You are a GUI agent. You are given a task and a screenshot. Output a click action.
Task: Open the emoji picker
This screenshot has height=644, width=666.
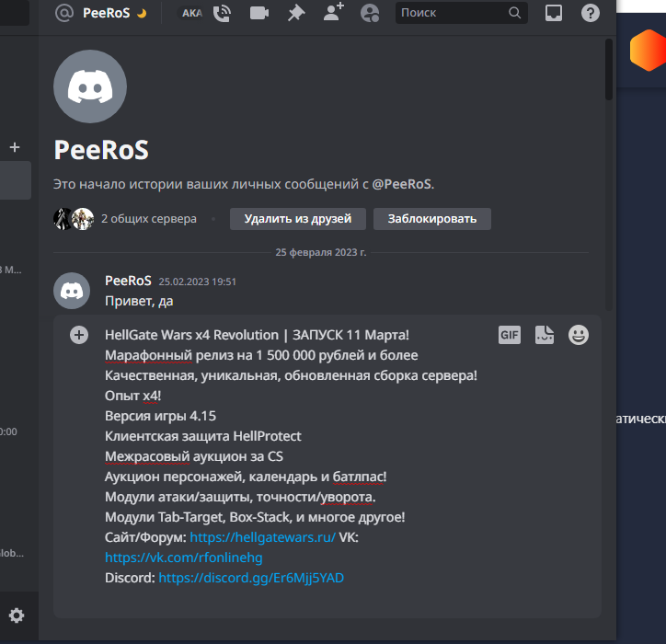[x=579, y=335]
